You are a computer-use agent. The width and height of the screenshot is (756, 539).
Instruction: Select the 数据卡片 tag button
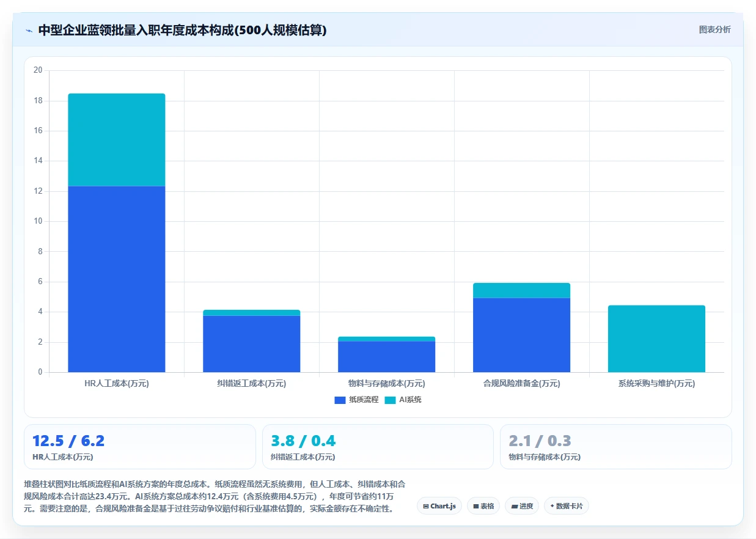(567, 506)
